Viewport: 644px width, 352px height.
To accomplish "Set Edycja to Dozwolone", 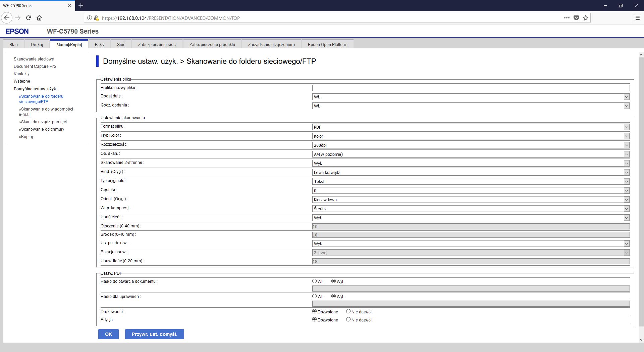I will 314,319.
